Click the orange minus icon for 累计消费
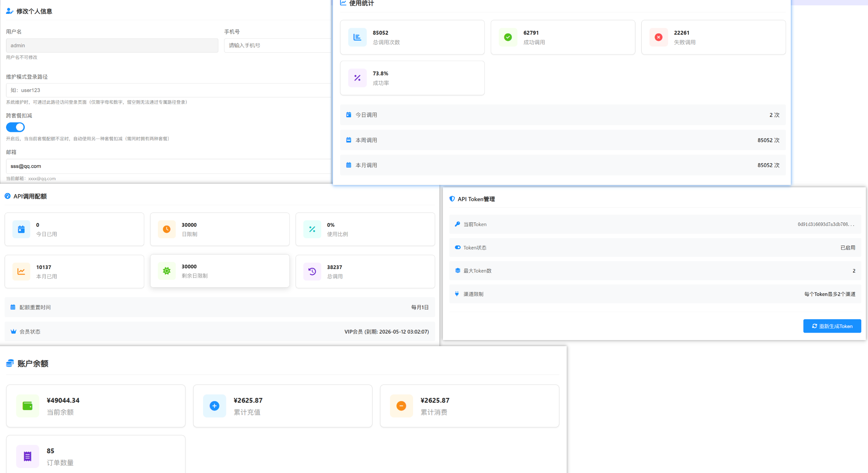 click(x=401, y=406)
